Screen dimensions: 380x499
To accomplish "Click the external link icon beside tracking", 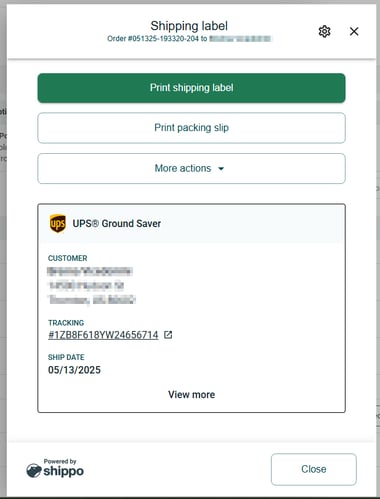I will 168,334.
